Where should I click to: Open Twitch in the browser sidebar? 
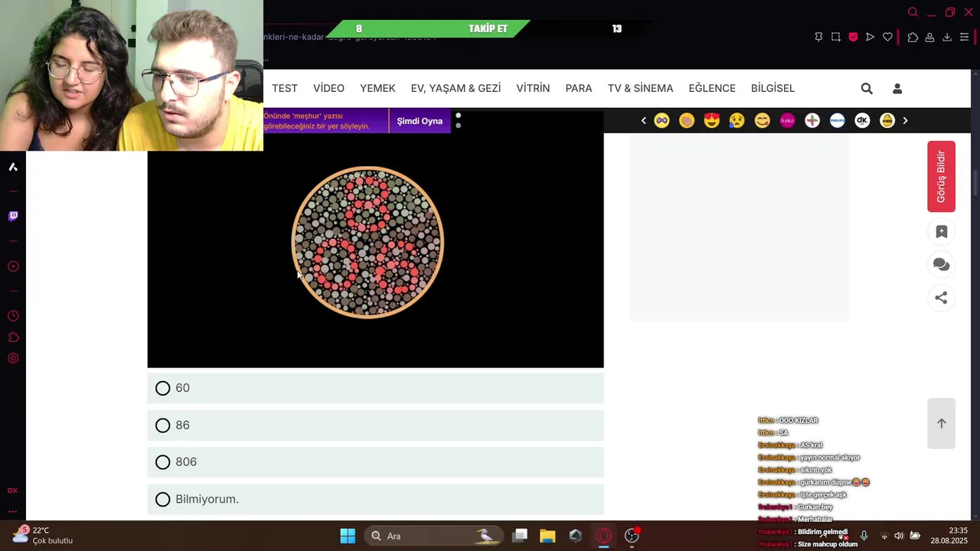tap(13, 216)
